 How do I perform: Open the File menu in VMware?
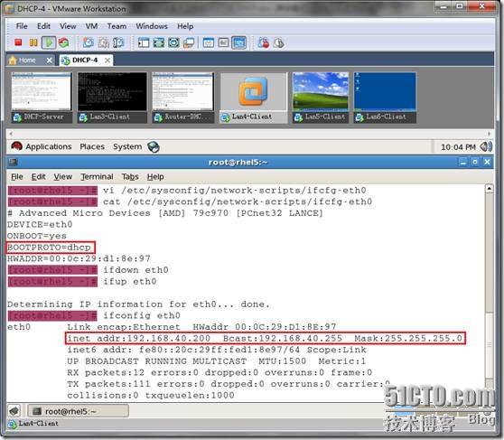point(22,26)
